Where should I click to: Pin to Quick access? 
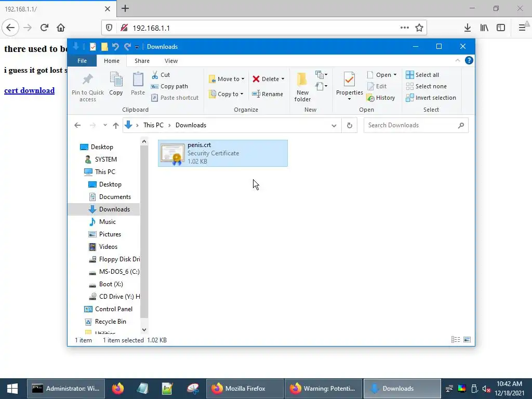click(x=87, y=87)
